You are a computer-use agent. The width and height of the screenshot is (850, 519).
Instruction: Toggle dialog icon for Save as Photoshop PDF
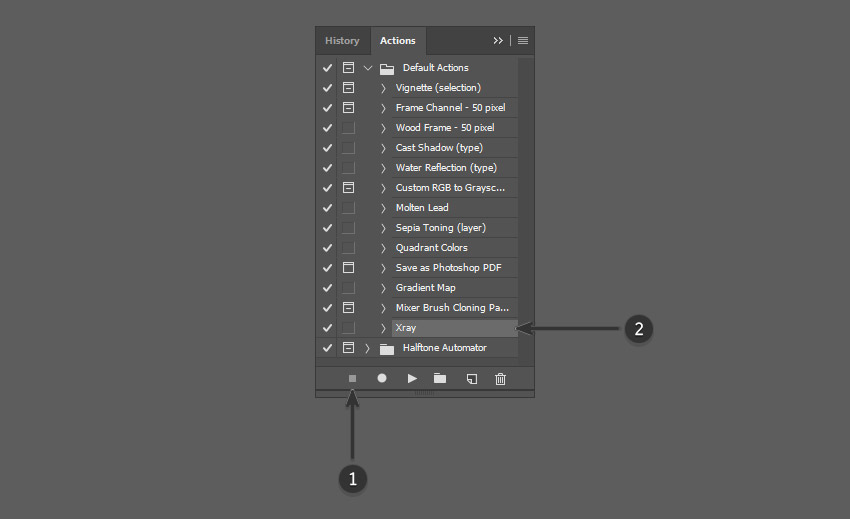pyautogui.click(x=349, y=267)
